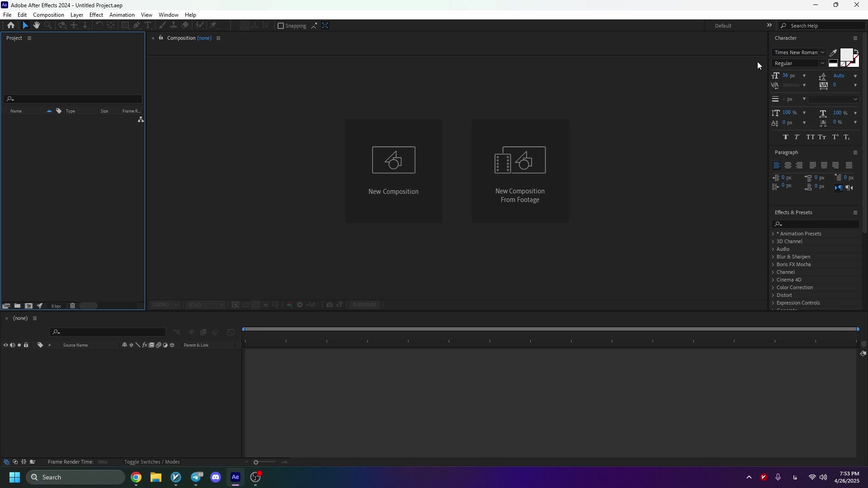This screenshot has height=488, width=868.
Task: Click the create new folder icon
Action: tap(17, 306)
